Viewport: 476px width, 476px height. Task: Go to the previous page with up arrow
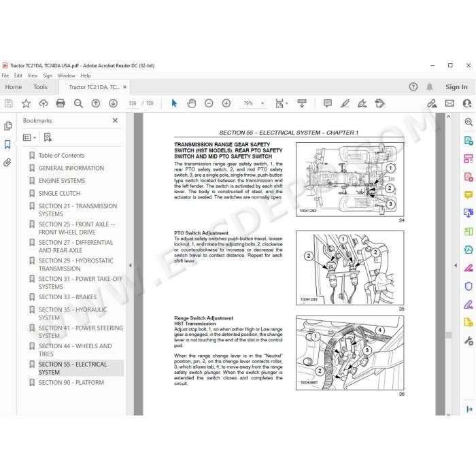pyautogui.click(x=96, y=103)
